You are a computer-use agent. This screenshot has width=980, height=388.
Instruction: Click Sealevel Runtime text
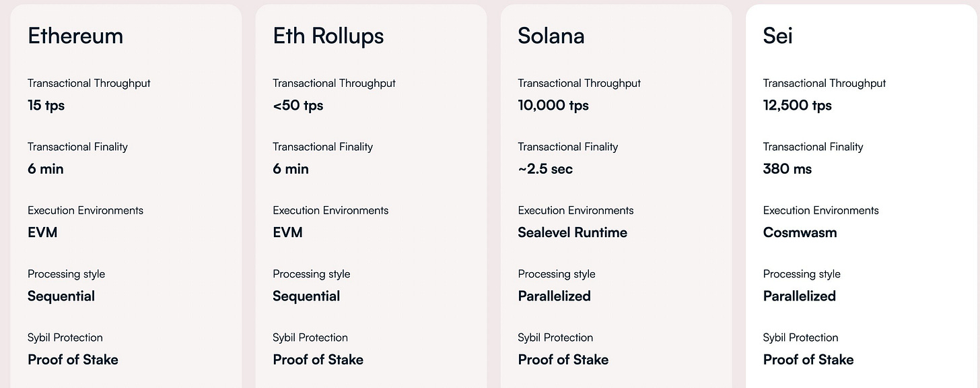pyautogui.click(x=573, y=232)
